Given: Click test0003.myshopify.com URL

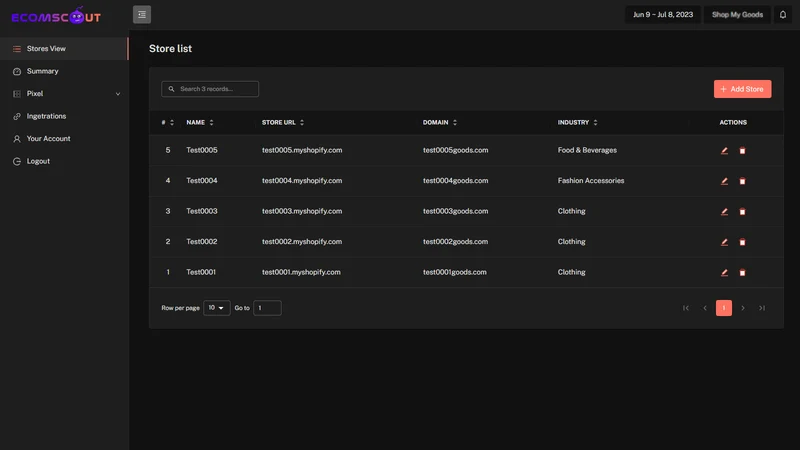Looking at the screenshot, I should point(302,211).
